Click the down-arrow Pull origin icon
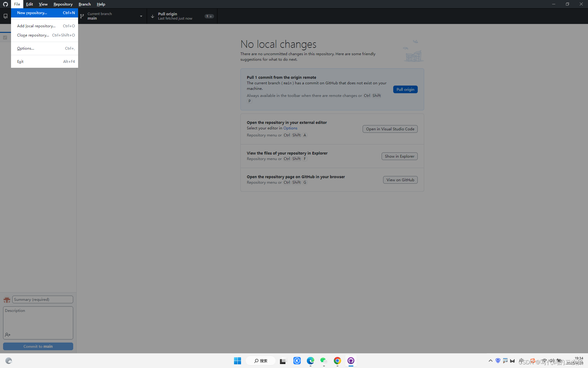This screenshot has width=588, height=368. coord(153,16)
